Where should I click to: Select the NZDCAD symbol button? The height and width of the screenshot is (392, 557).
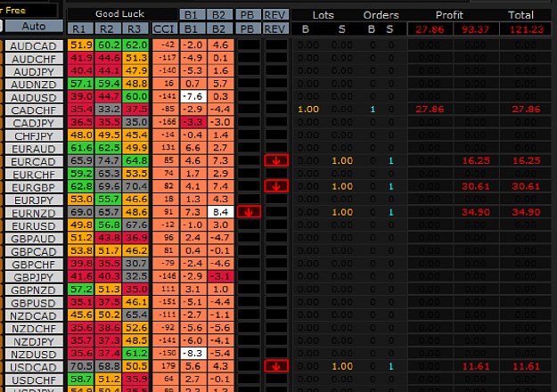[34, 315]
